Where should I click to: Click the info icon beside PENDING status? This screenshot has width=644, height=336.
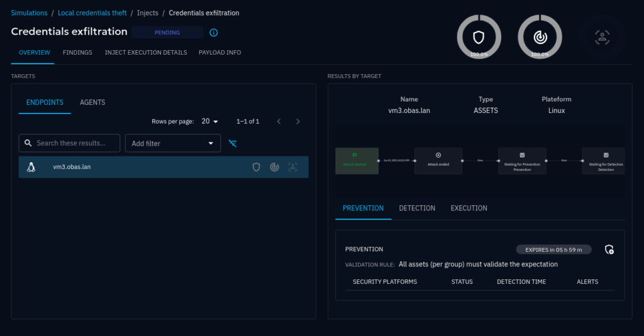214,33
